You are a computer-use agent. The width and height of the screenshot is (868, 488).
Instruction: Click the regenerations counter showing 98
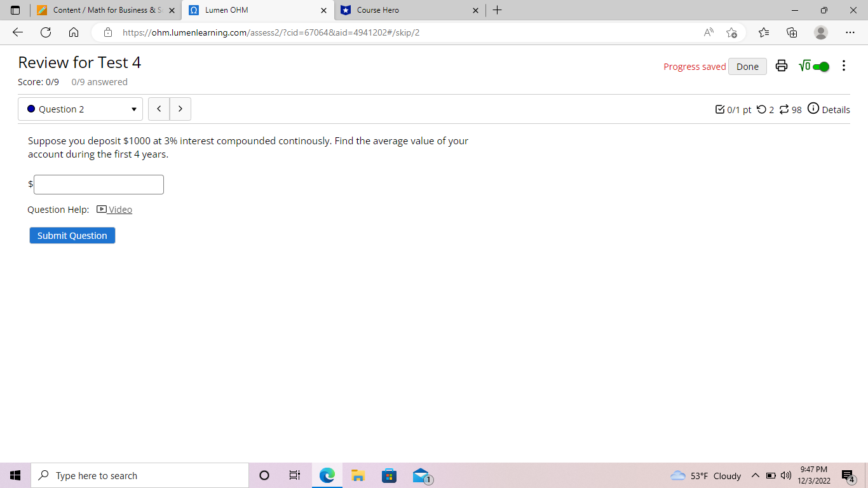(x=790, y=109)
